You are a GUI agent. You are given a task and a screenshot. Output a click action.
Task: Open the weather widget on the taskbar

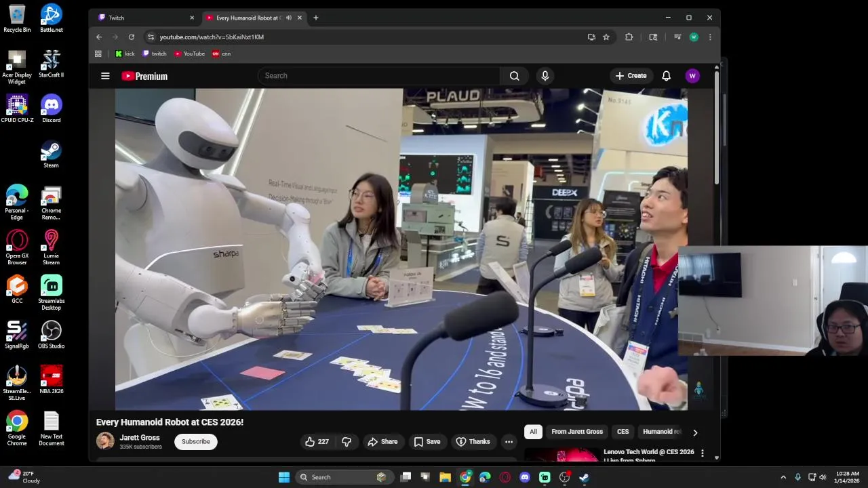24,477
